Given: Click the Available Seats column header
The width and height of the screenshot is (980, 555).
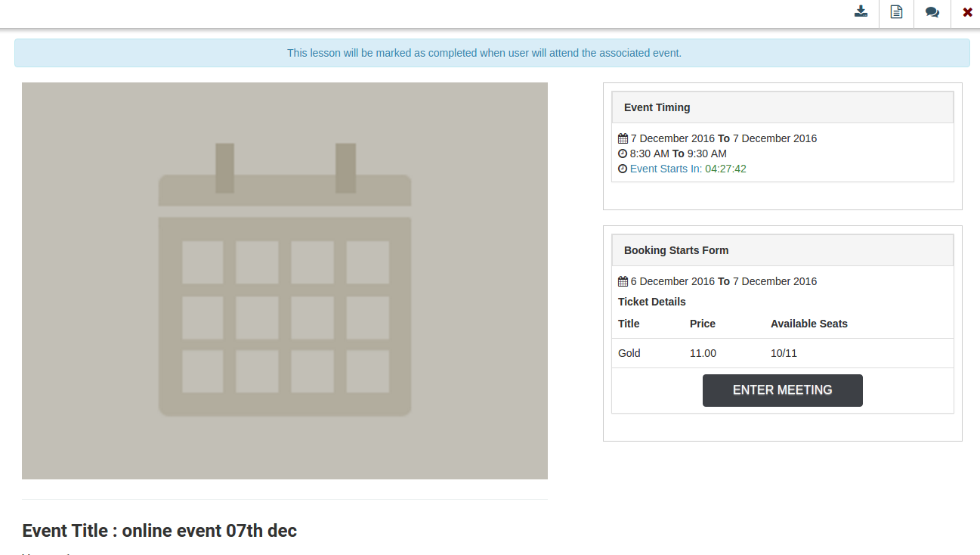Looking at the screenshot, I should tap(808, 324).
